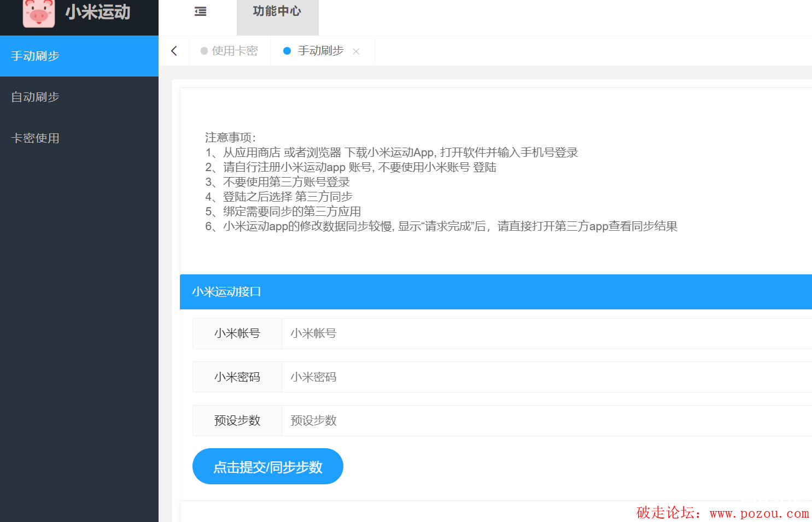Collapse the sidebar with the menu icon
812x522 pixels.
(x=201, y=11)
